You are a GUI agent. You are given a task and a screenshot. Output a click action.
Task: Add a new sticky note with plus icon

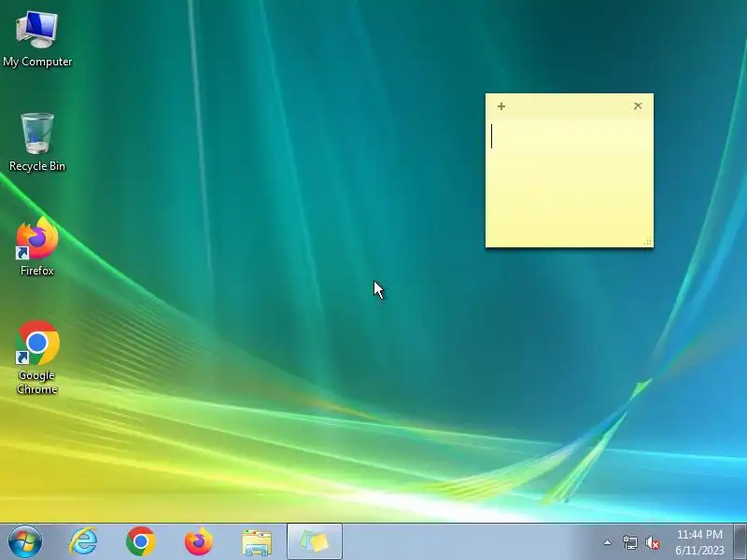501,106
